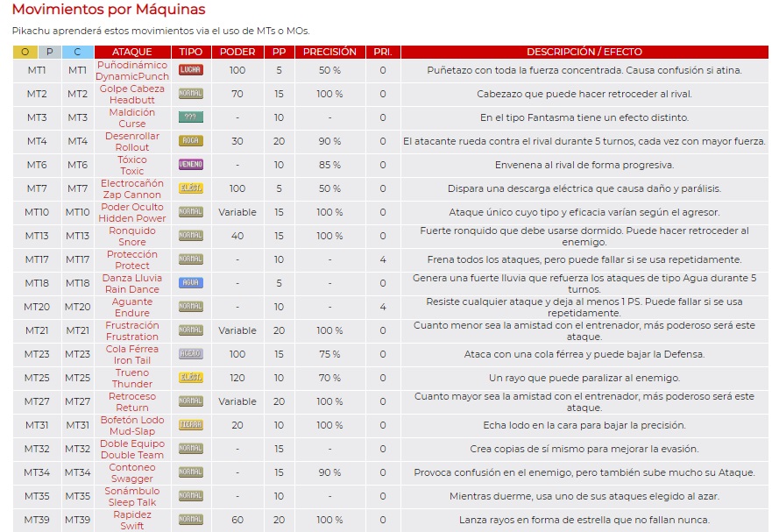
Task: Open the Aguante Endure move link
Action: pyautogui.click(x=132, y=307)
